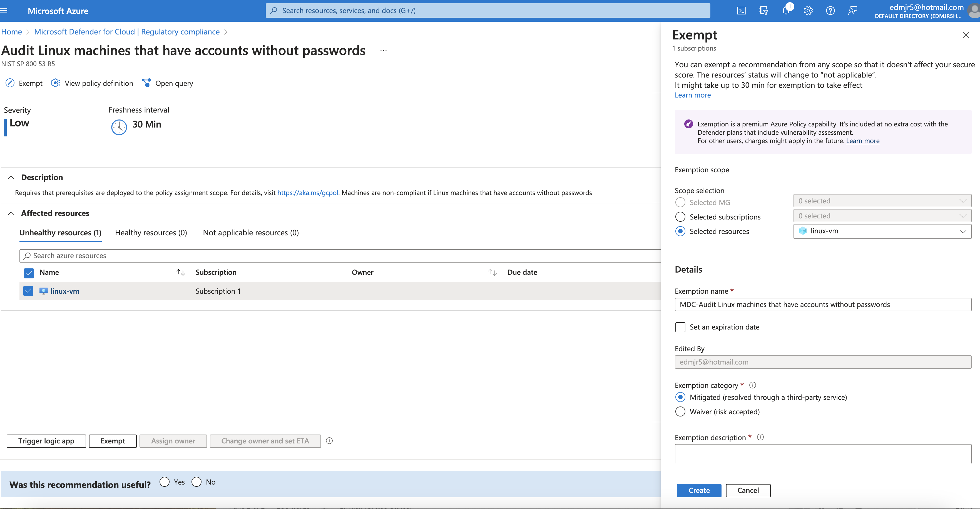The width and height of the screenshot is (980, 509).
Task: Enable Set an expiration date
Action: [x=680, y=327]
